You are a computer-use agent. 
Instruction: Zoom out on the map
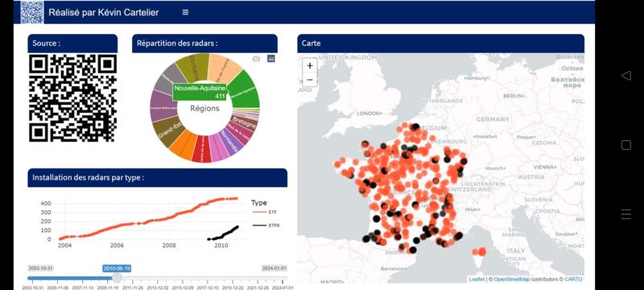coord(310,79)
